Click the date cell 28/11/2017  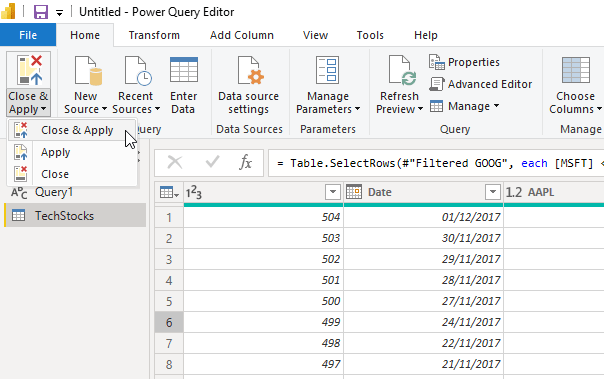tap(423, 280)
